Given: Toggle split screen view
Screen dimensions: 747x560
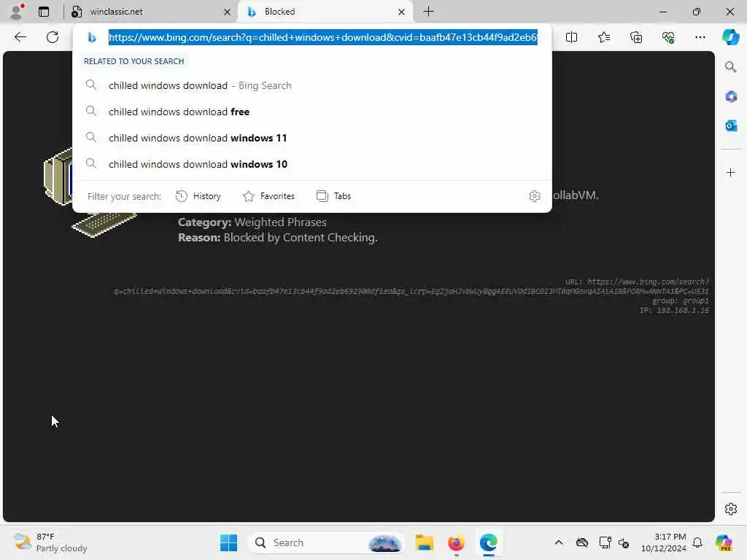Looking at the screenshot, I should [x=571, y=37].
